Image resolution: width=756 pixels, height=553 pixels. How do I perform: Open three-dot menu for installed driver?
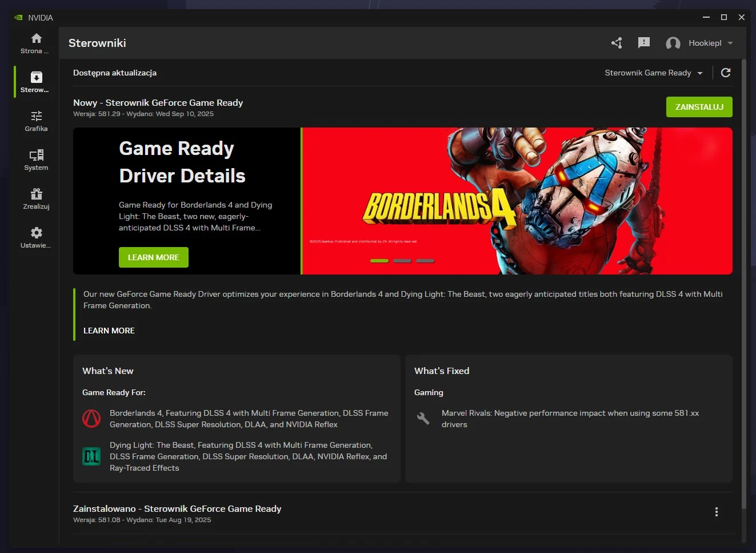pos(717,512)
